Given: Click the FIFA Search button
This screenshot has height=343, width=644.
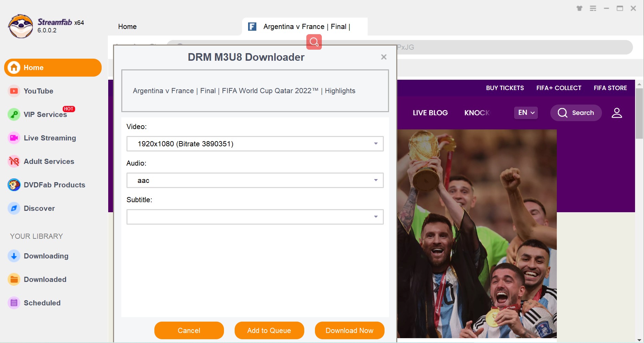Looking at the screenshot, I should click(576, 113).
